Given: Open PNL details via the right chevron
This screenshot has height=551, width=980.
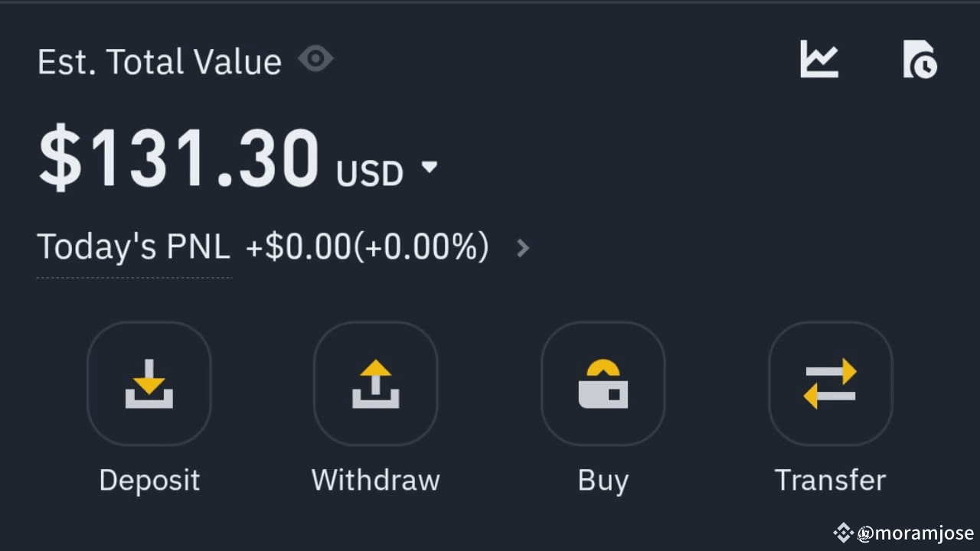Looking at the screenshot, I should tap(523, 248).
